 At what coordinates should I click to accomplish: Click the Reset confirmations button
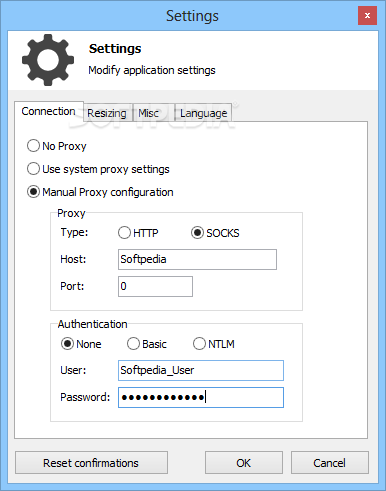91,463
